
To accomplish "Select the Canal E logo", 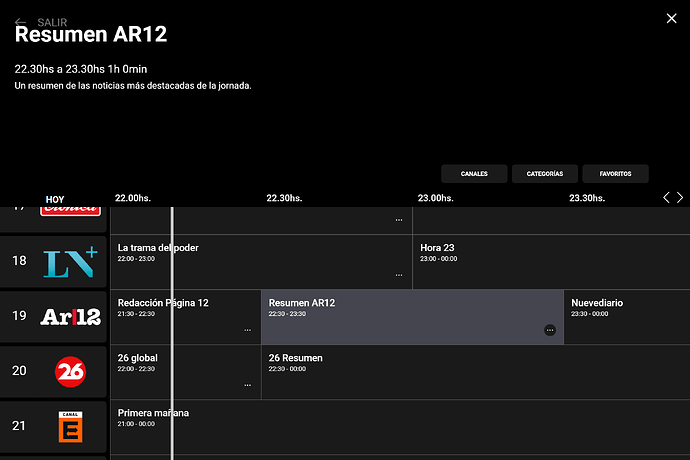I will (70, 427).
